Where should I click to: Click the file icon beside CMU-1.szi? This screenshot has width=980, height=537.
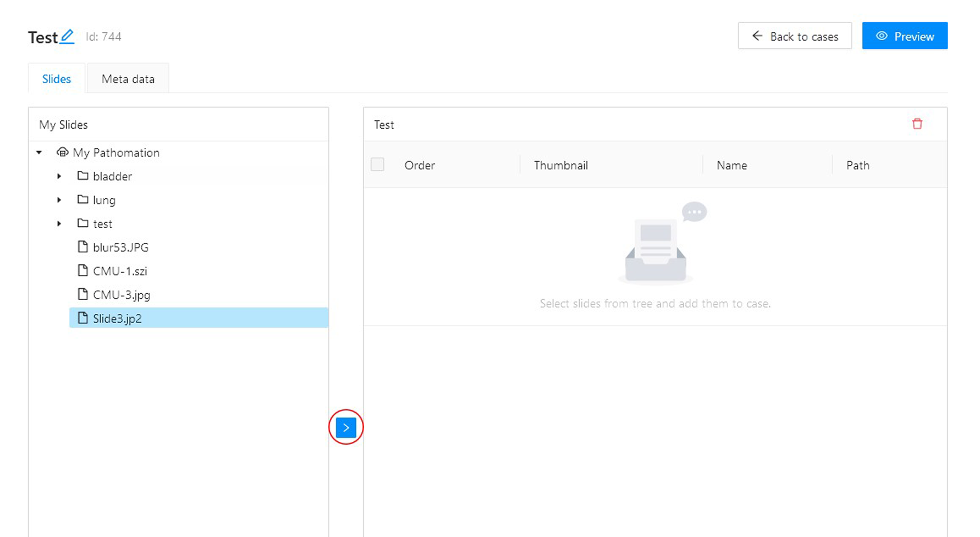tap(83, 271)
